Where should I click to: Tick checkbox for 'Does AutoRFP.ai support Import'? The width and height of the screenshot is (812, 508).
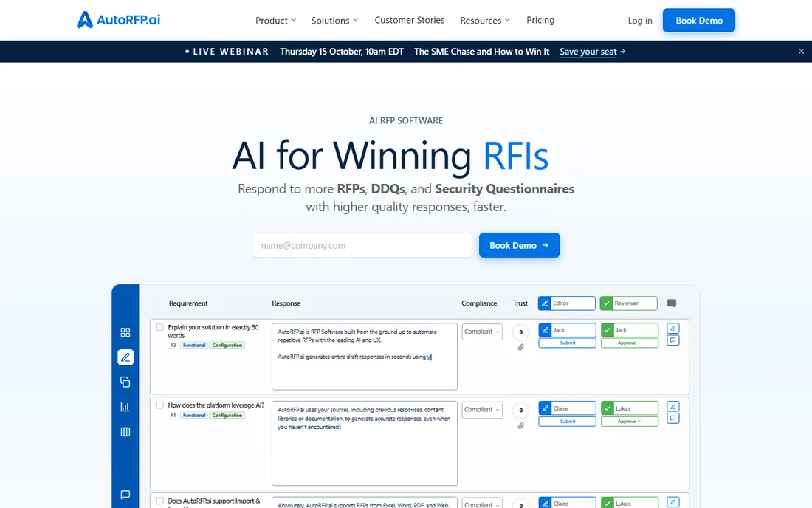pyautogui.click(x=160, y=501)
